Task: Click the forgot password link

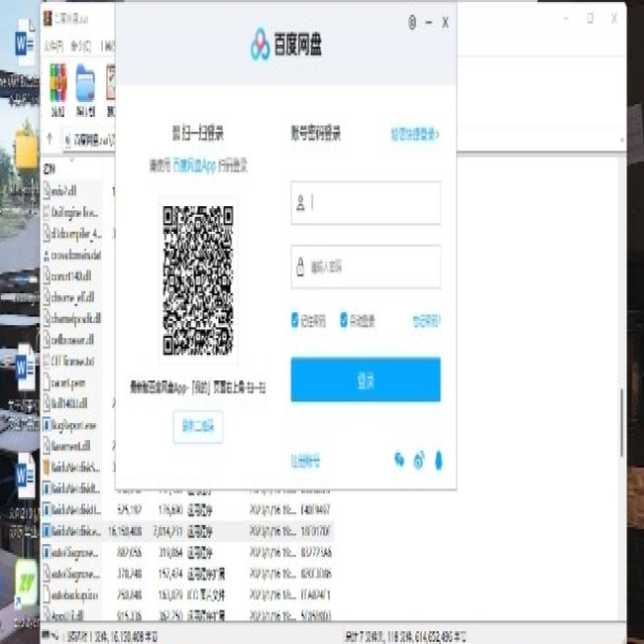Action: pyautogui.click(x=426, y=321)
